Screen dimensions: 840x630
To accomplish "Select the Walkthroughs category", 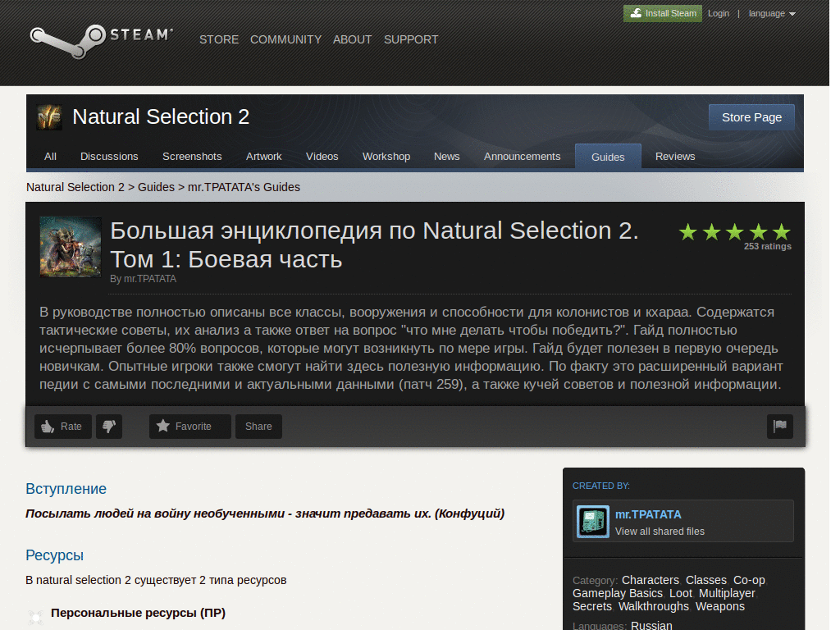I will click(x=654, y=606).
